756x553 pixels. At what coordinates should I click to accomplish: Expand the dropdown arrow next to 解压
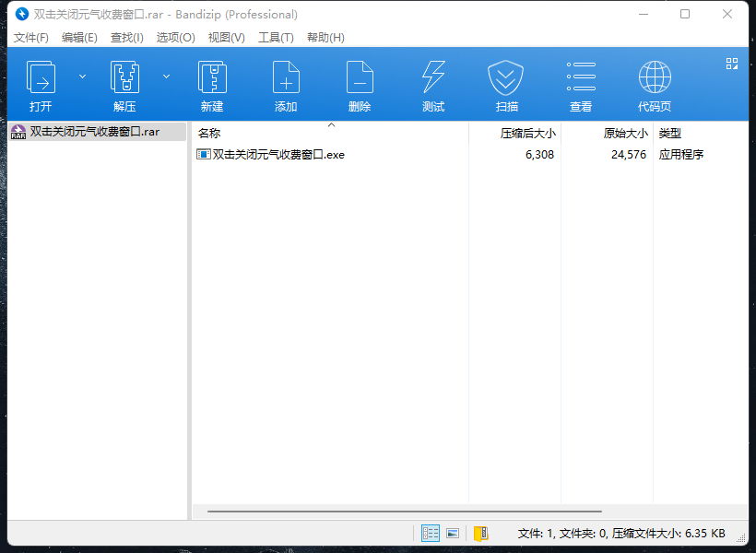click(166, 76)
